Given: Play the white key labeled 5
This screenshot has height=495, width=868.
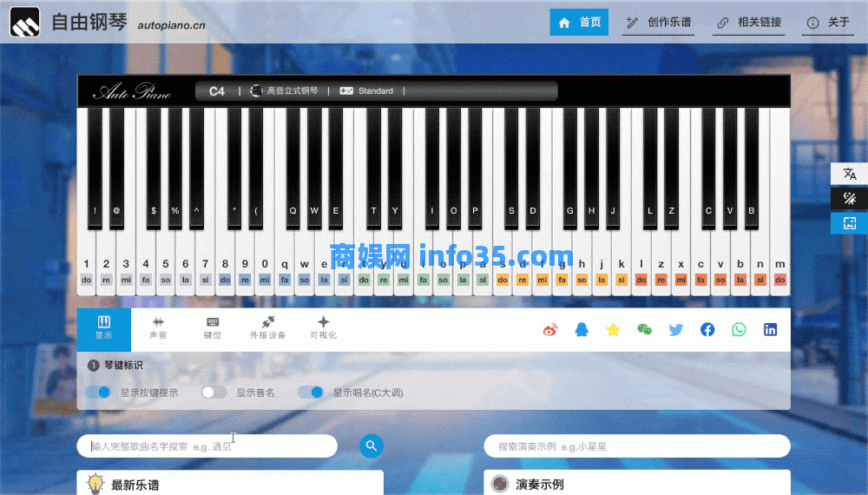Looking at the screenshot, I should 166,263.
